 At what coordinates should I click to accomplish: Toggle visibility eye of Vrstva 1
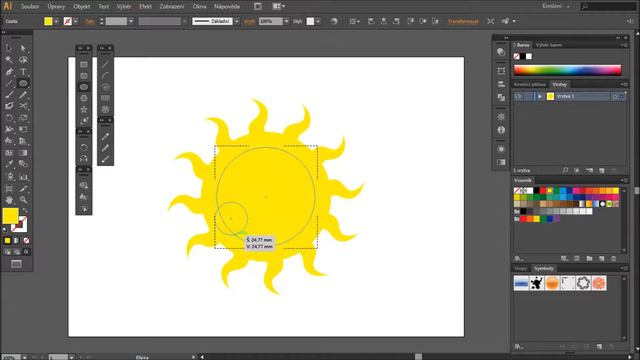[518, 96]
